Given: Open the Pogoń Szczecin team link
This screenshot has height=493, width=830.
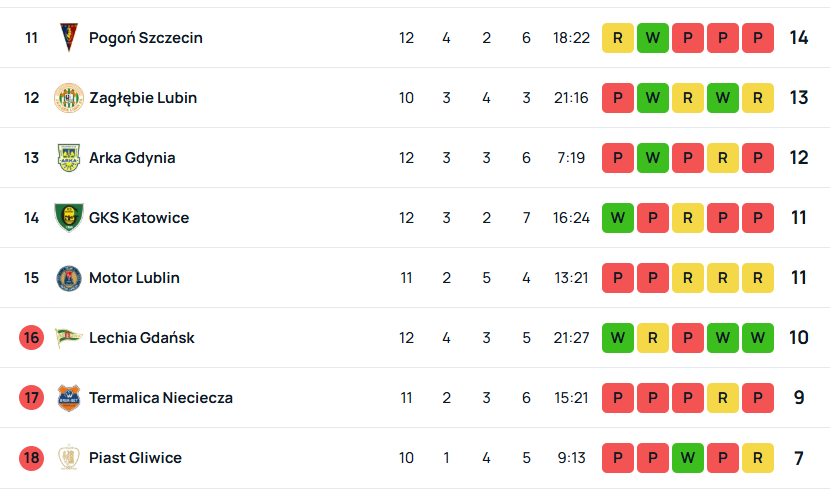Looking at the screenshot, I should coord(146,38).
